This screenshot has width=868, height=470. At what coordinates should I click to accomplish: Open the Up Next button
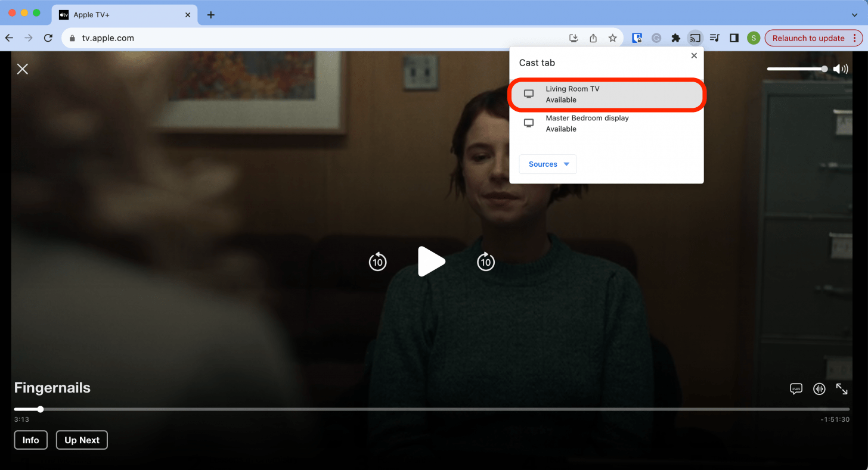click(82, 440)
